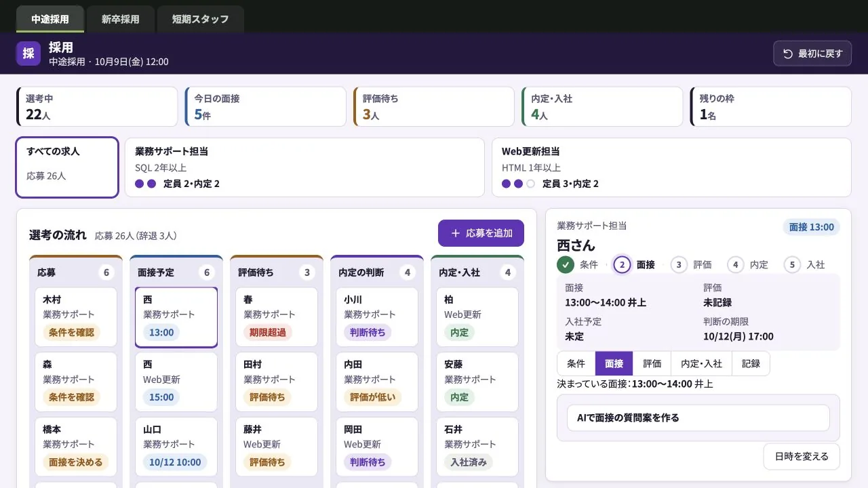Select the Web更新担当 job card
Viewport: 868px width, 488px height.
[x=671, y=167]
